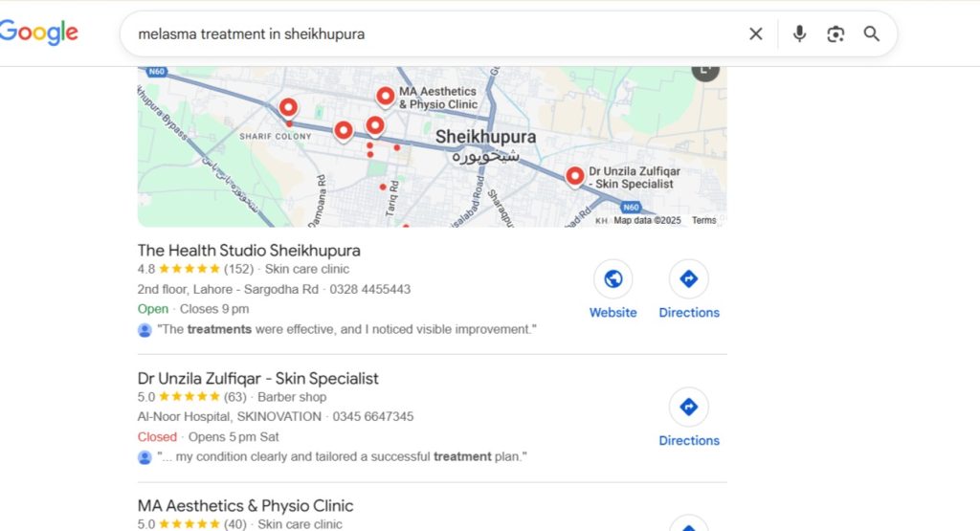Viewport: 980px width, 531px height.
Task: Open MA Aesthetics & Physio Clinic listing
Action: 245,506
